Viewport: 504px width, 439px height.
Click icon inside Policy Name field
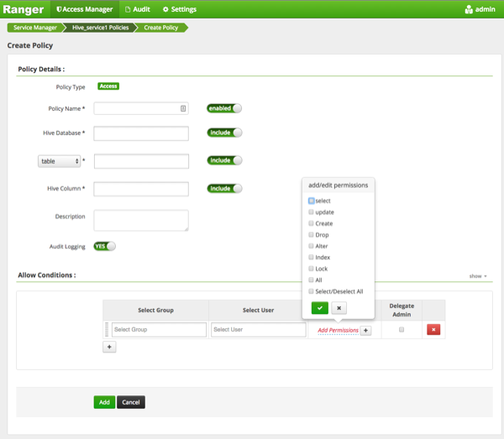coord(183,108)
